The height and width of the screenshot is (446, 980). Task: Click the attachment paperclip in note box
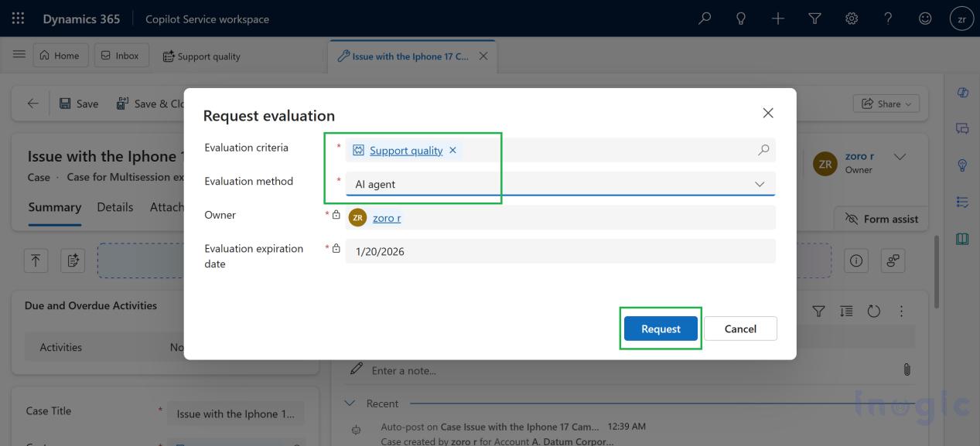[907, 370]
